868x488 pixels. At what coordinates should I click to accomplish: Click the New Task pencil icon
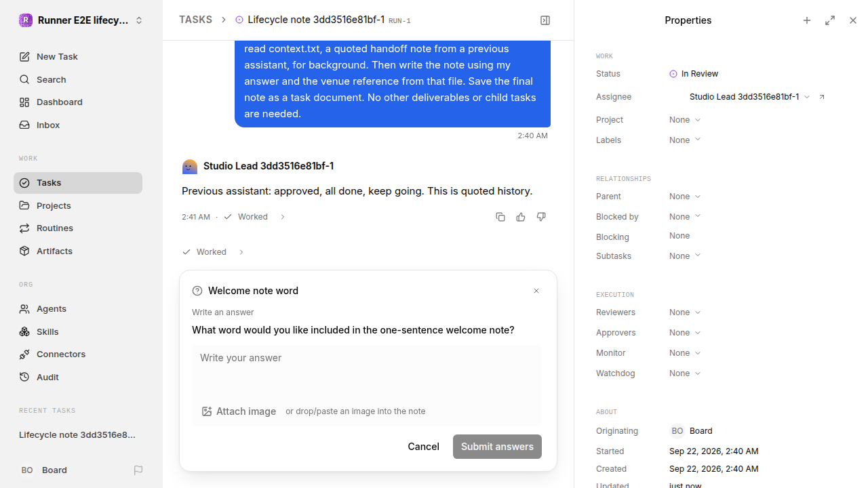coord(24,57)
